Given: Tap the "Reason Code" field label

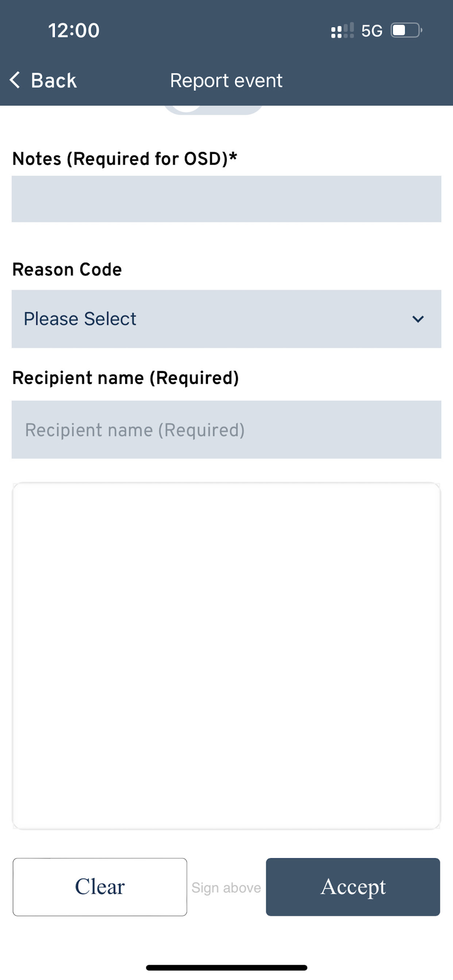Looking at the screenshot, I should pyautogui.click(x=67, y=269).
